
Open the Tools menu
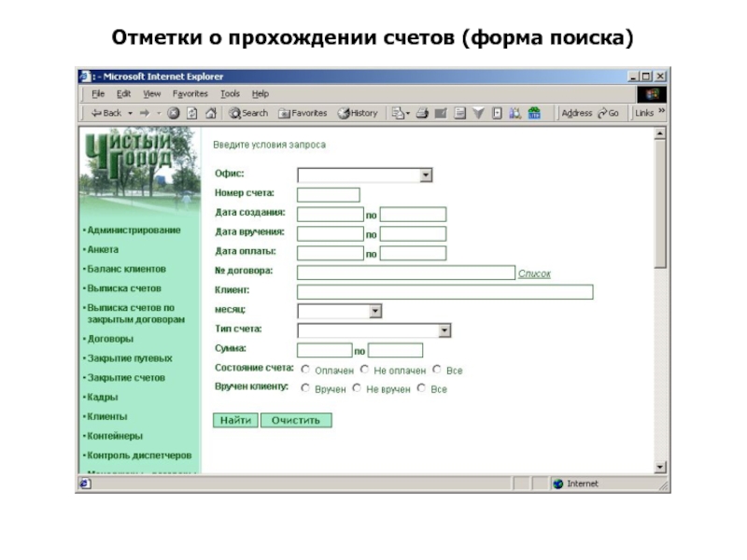click(230, 93)
